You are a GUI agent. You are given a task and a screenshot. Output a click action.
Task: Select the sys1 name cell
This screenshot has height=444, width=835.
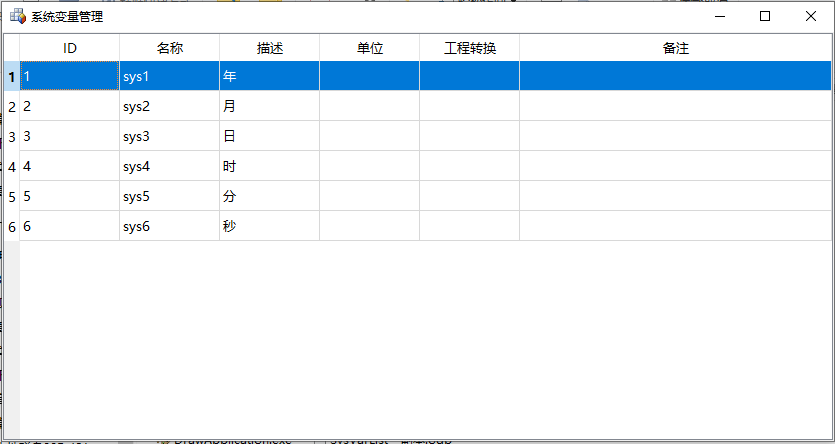(x=170, y=76)
